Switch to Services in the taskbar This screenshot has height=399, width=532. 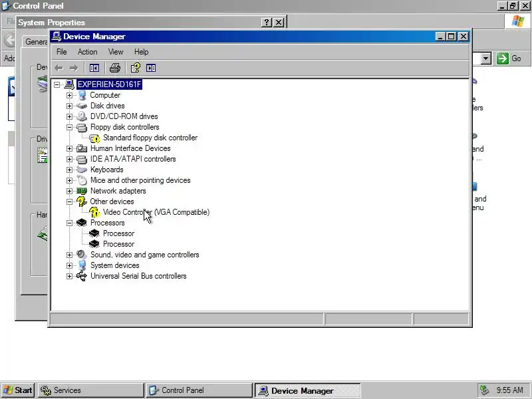click(x=90, y=390)
